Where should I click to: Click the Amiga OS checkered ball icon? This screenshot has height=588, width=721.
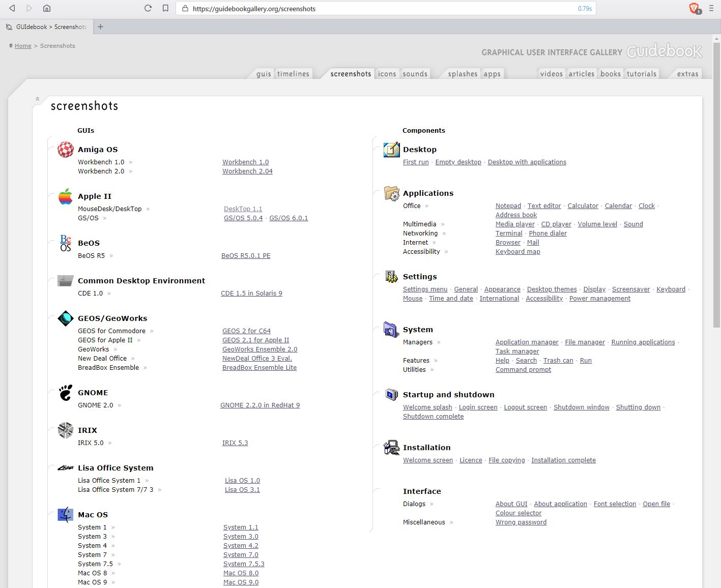pyautogui.click(x=65, y=150)
